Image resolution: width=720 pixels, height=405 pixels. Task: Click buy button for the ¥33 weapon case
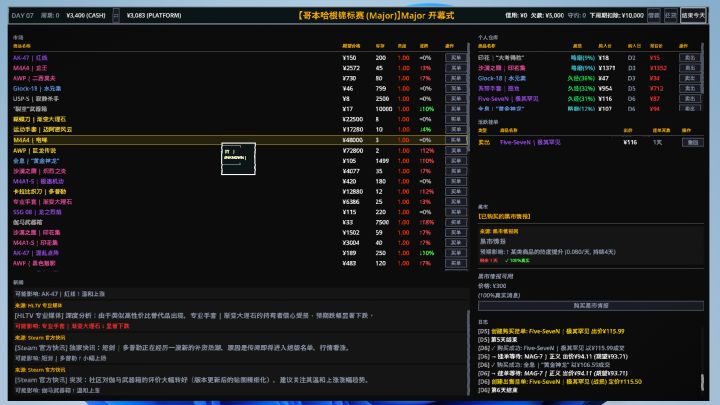click(x=456, y=222)
